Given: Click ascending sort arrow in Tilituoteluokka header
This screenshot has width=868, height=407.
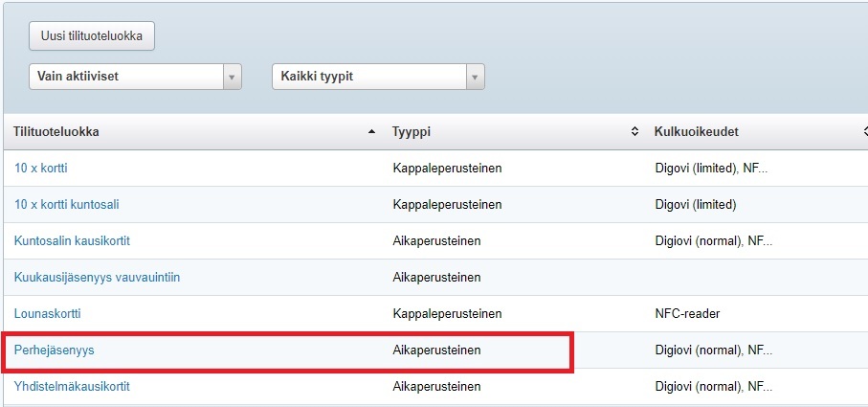Looking at the screenshot, I should point(371,132).
